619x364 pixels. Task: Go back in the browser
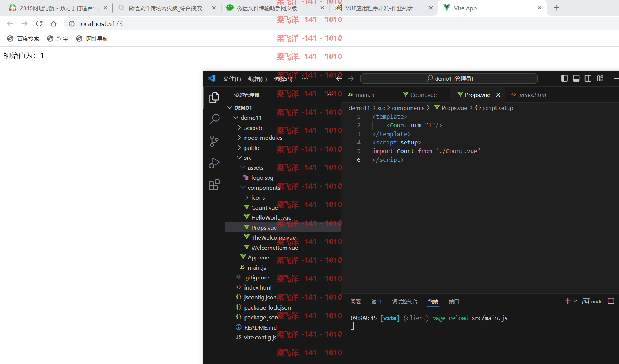tap(10, 24)
